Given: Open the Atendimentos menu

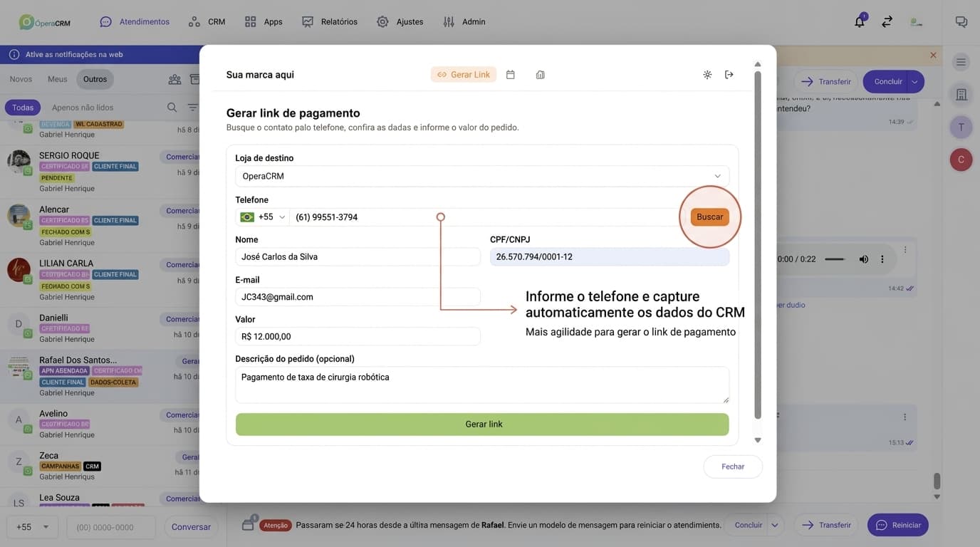Looking at the screenshot, I should click(135, 22).
